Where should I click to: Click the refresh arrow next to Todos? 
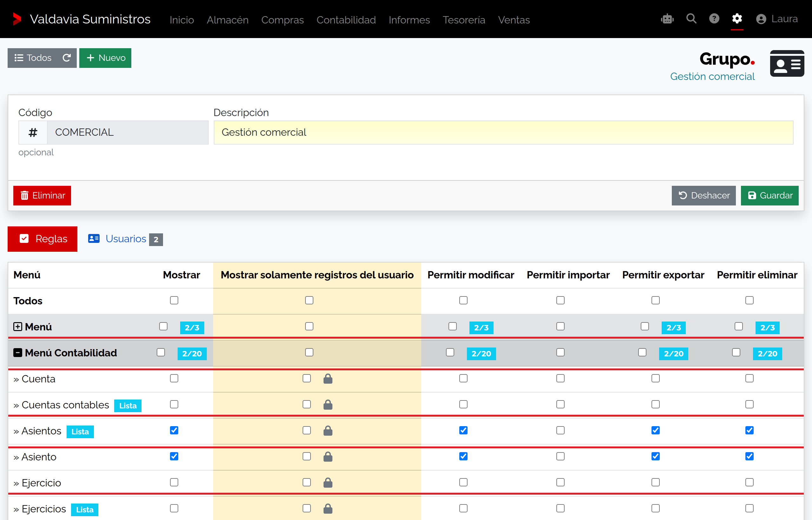click(x=67, y=58)
